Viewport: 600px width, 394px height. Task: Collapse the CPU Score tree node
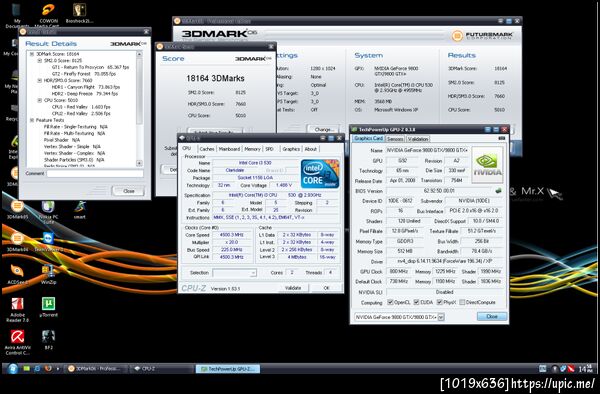(x=39, y=100)
